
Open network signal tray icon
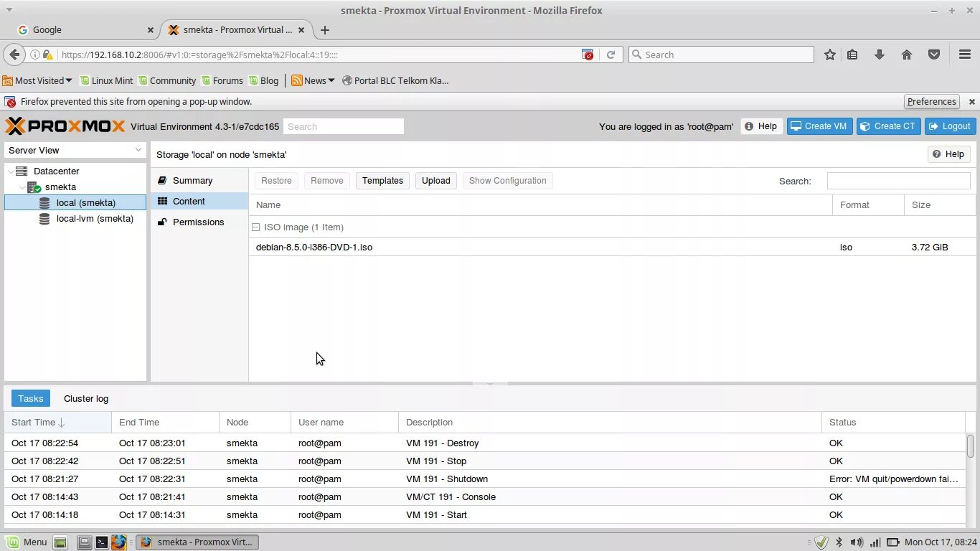click(875, 542)
